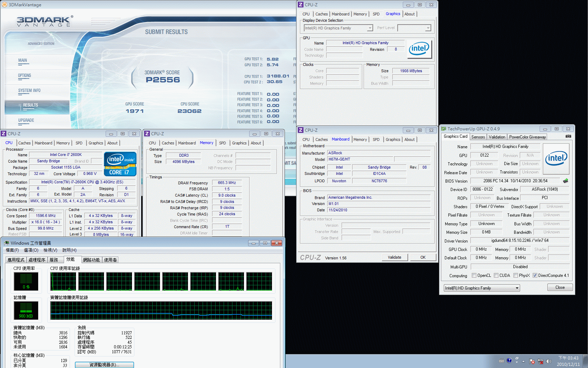Viewport: 588px width, 368px height.
Task: Open PowerColor Giveaway tab in GPU-Z
Action: 527,137
